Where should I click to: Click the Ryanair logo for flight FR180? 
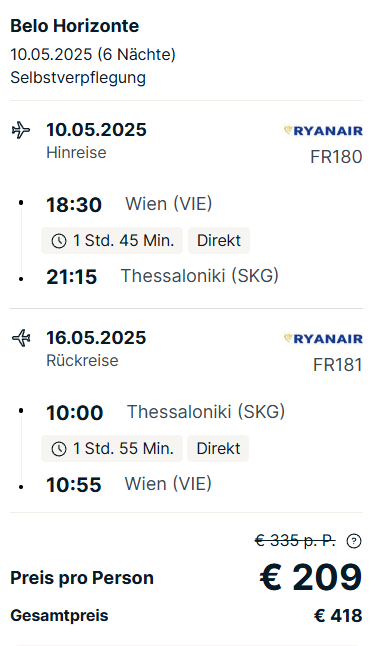point(323,131)
